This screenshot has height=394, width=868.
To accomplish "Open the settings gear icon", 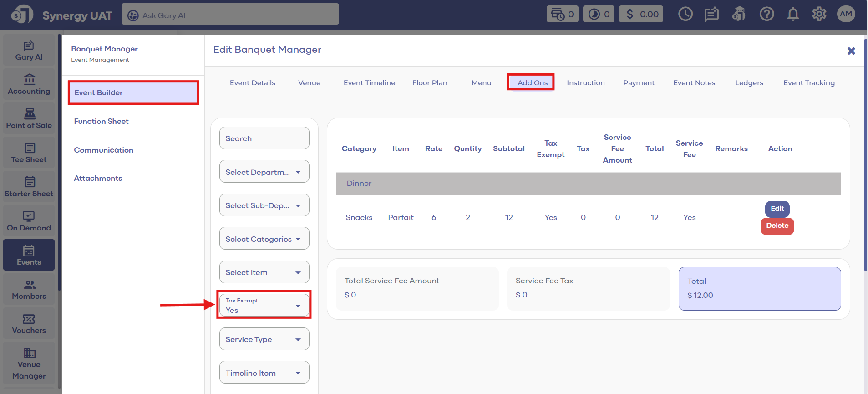I will pos(819,15).
